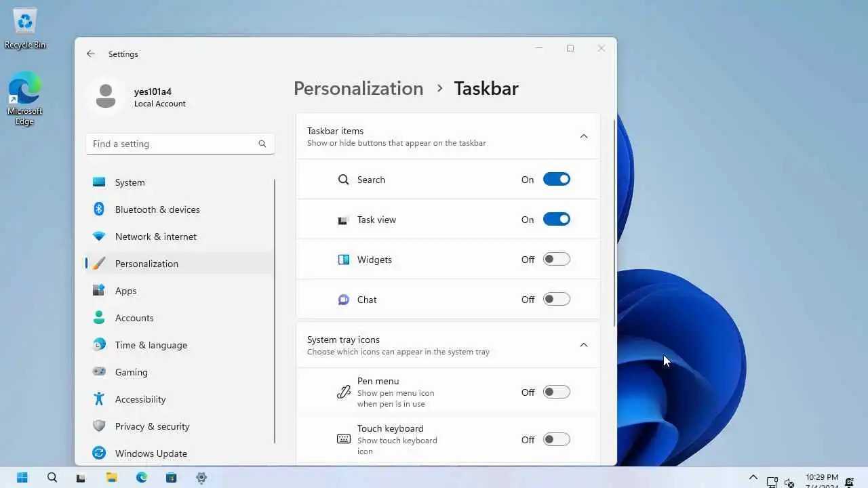Click the Find a setting search box
The image size is (868, 488).
180,144
